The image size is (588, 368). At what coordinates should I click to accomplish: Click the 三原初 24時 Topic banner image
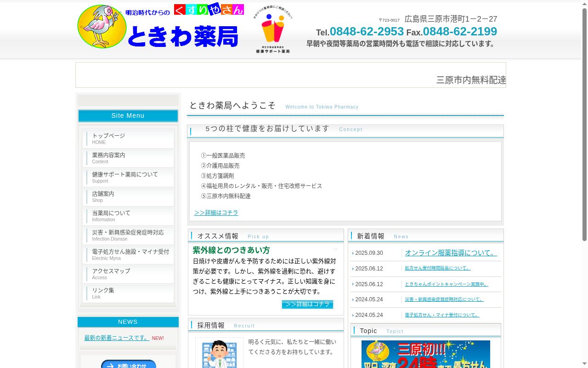pyautogui.click(x=426, y=354)
